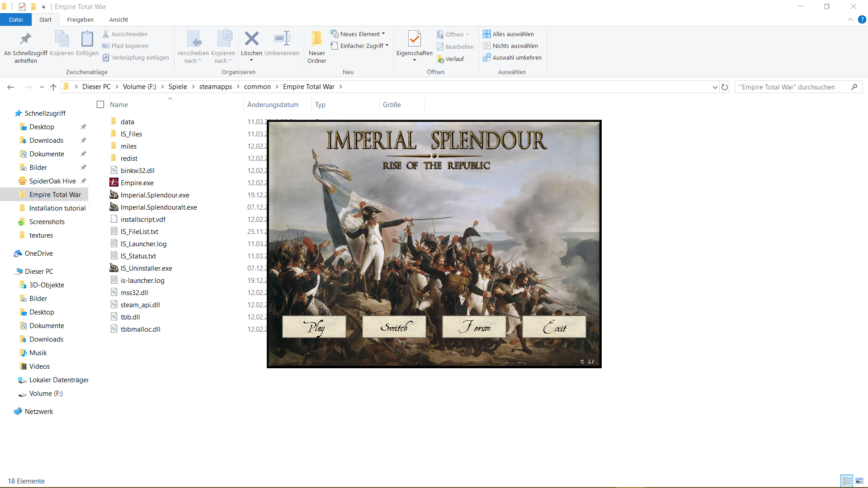This screenshot has height=488, width=868.
Task: Click Pfad kopieren in ribbon
Action: point(125,46)
